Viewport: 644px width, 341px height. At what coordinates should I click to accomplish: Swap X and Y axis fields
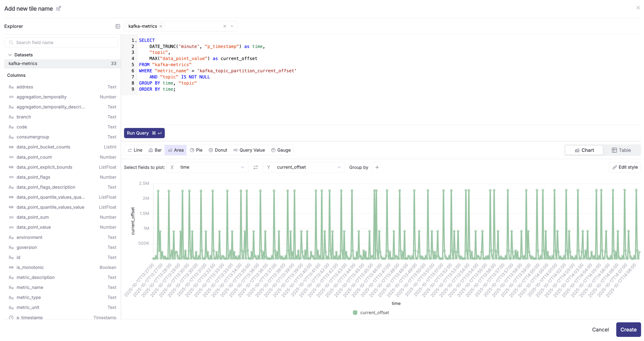click(255, 167)
